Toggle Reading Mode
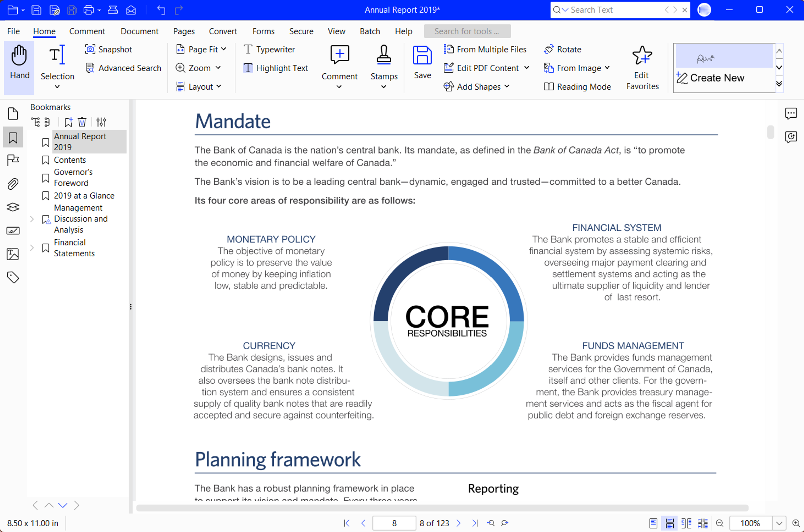The image size is (804, 532). [x=577, y=87]
